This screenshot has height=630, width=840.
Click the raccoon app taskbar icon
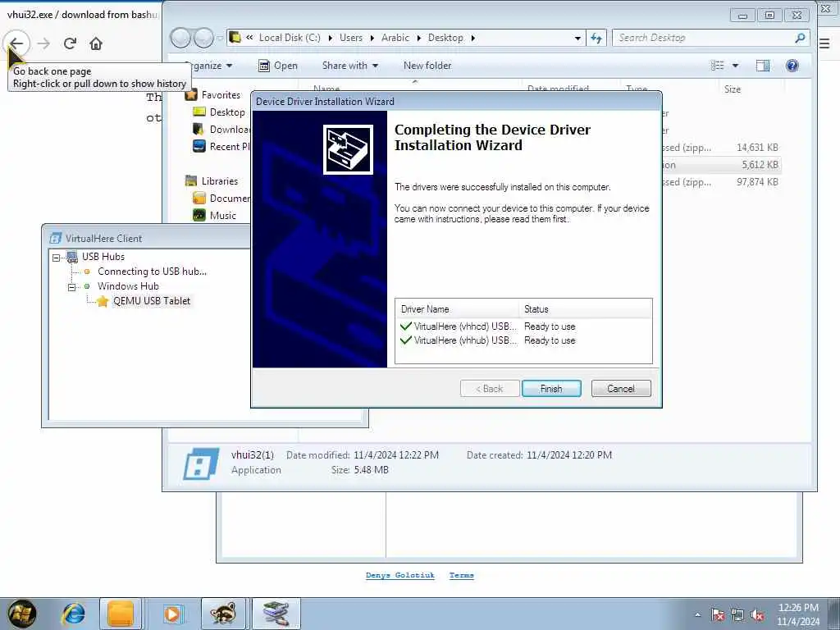point(223,614)
